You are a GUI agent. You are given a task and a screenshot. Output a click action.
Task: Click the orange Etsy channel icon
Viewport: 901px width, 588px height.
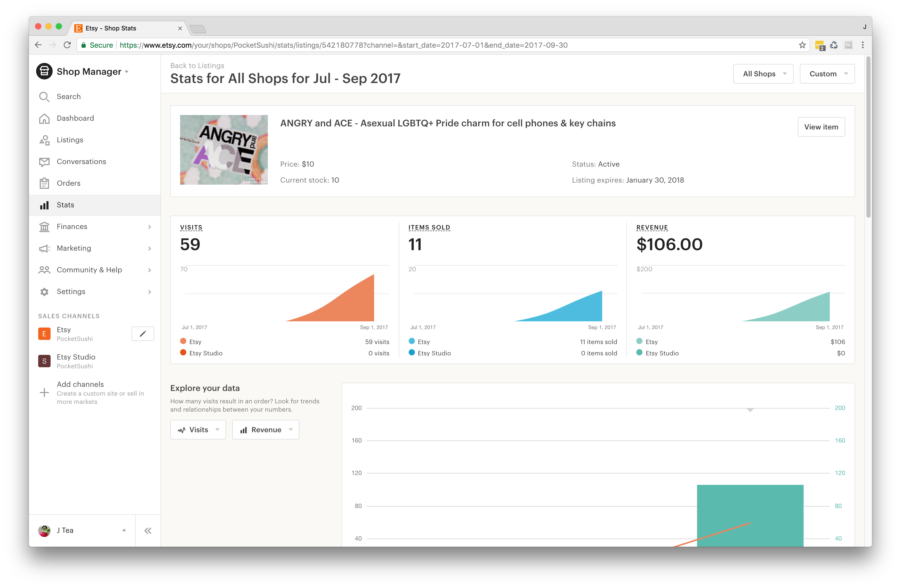point(44,334)
